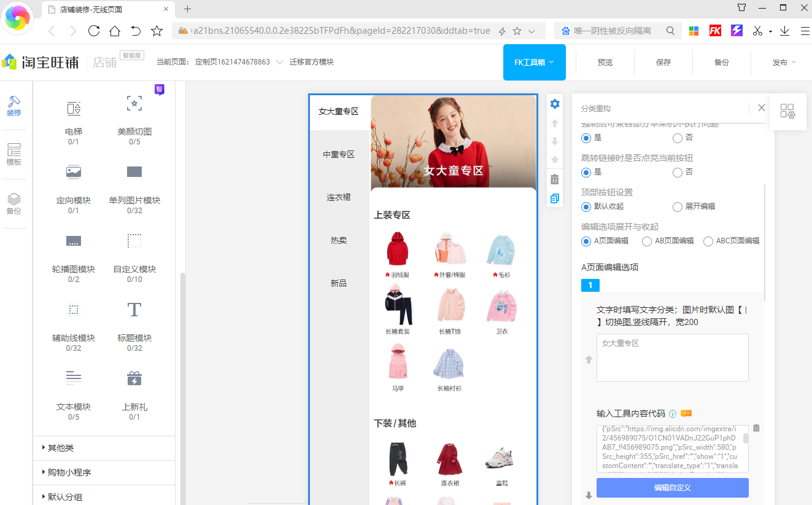The height and width of the screenshot is (505, 812).
Task: Move module up with arrow icon
Action: [555, 123]
